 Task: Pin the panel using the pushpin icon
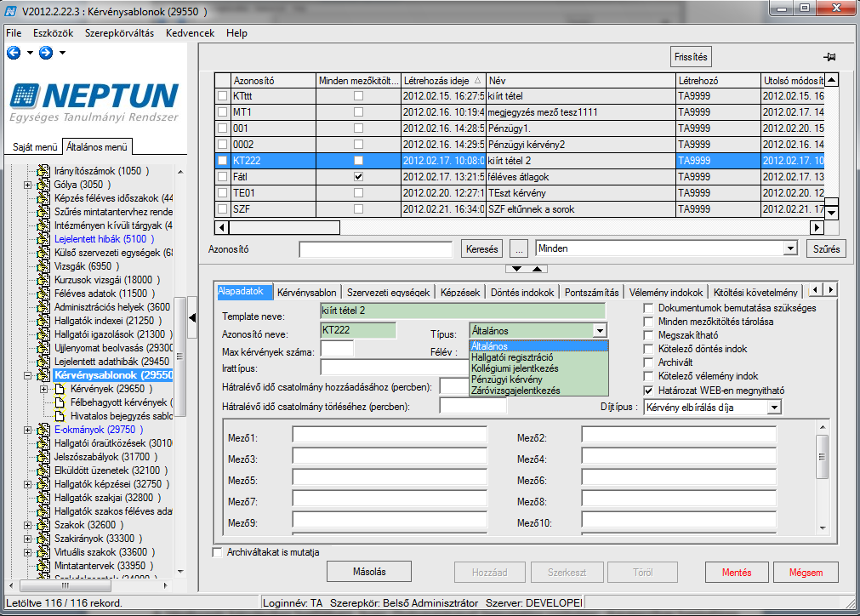click(x=829, y=57)
